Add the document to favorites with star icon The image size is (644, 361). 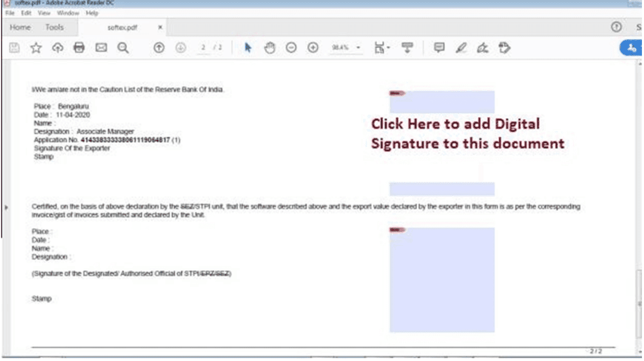[34, 48]
